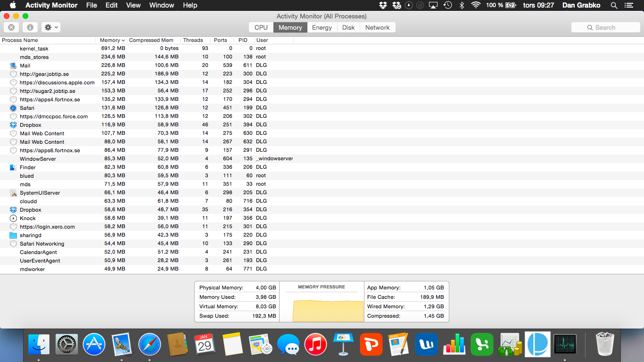Open Messages from the Dock
Screen dimensions: 644x362
pos(288,345)
